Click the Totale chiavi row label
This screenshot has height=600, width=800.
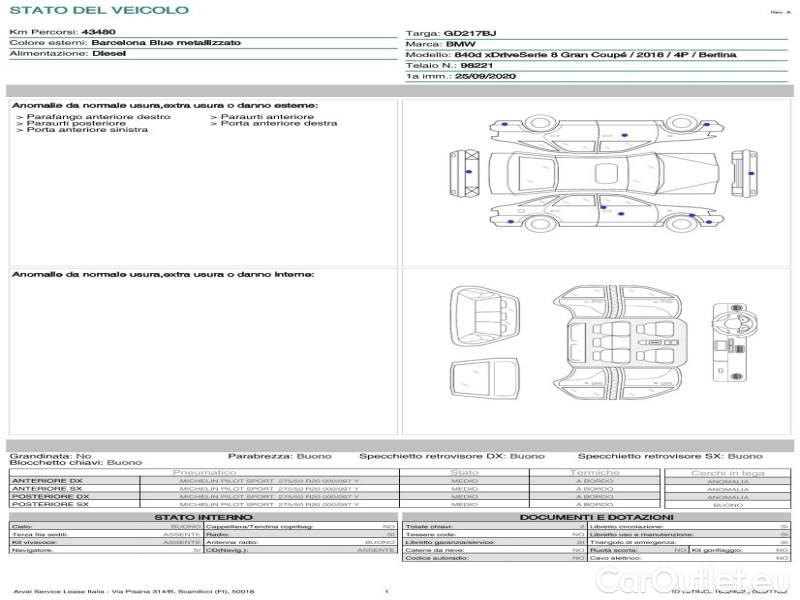[429, 527]
